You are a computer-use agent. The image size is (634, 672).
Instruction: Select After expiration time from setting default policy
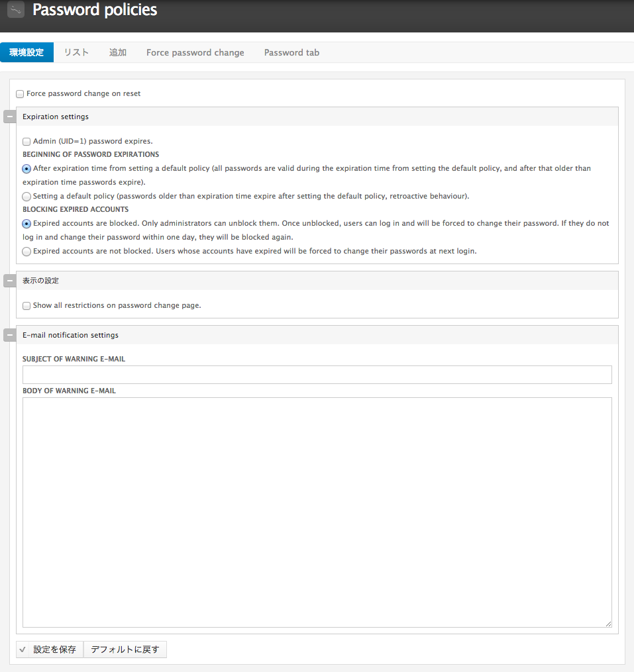[x=26, y=169]
